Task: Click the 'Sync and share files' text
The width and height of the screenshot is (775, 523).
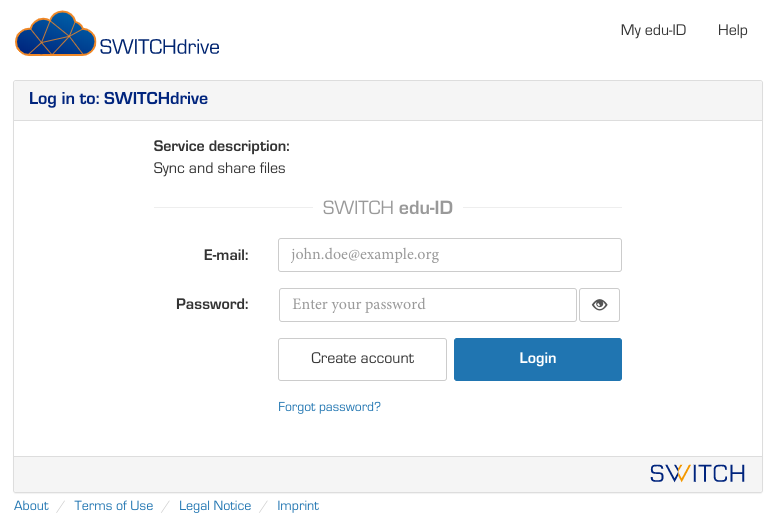Action: click(219, 168)
